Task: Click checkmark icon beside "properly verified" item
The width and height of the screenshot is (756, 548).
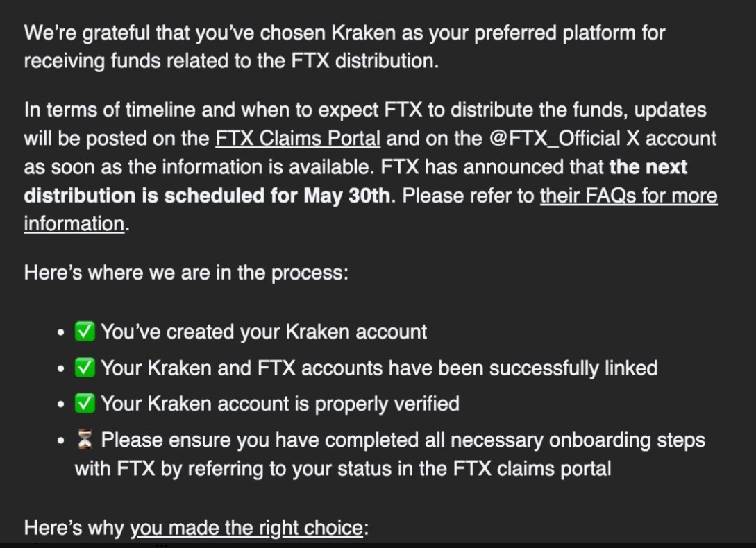Action: (x=85, y=404)
